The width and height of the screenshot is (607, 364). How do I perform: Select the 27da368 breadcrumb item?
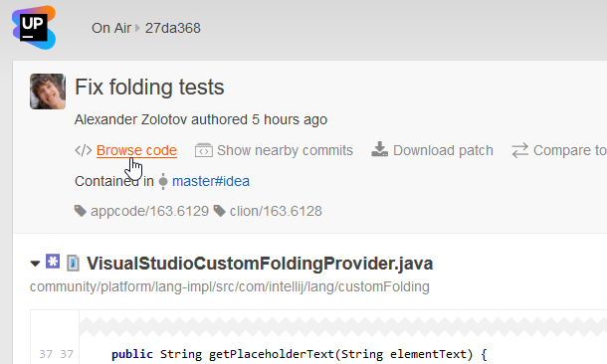(173, 28)
